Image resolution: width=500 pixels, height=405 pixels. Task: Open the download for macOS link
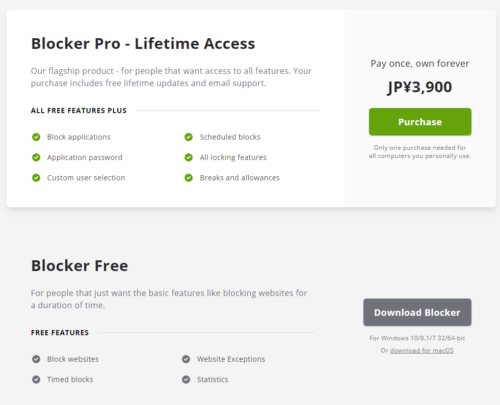point(422,350)
